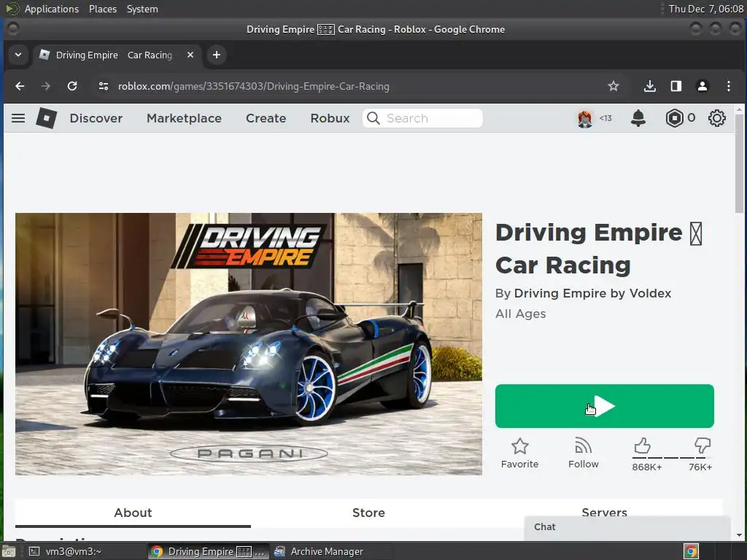Open the Places menu
This screenshot has height=560, width=747.
(x=103, y=9)
